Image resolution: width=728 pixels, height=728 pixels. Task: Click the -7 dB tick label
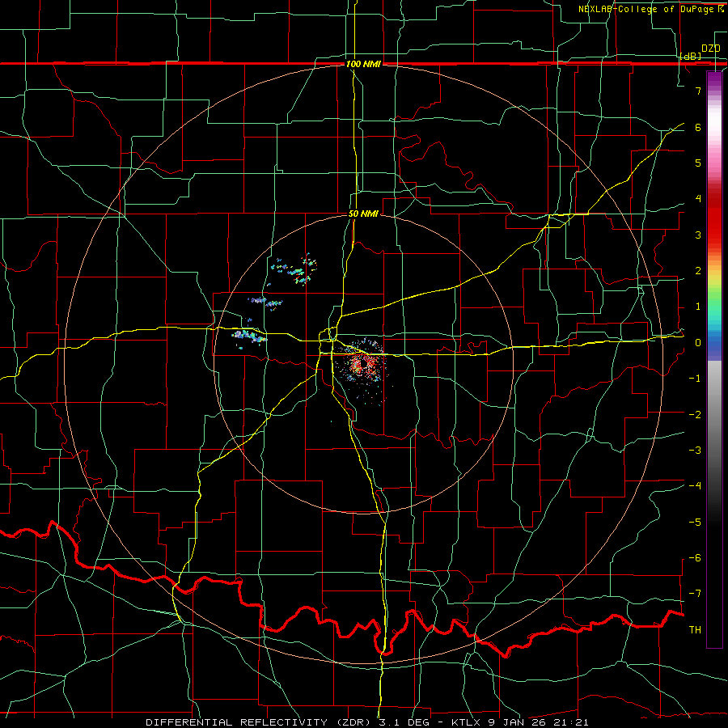[695, 594]
